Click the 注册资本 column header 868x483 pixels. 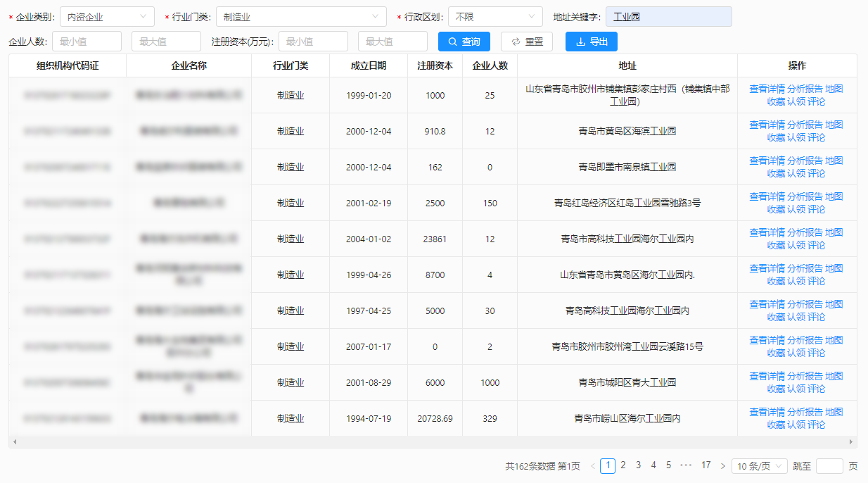click(x=435, y=65)
